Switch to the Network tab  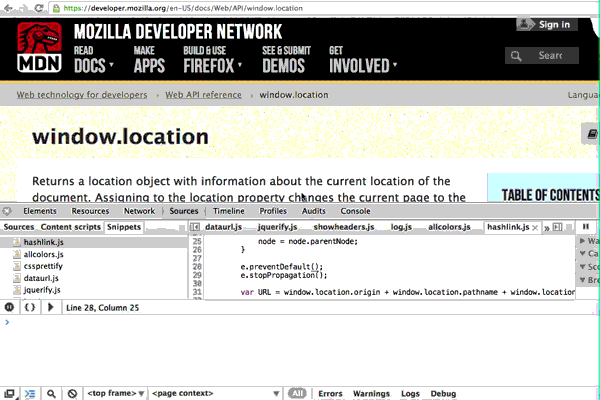tap(139, 211)
